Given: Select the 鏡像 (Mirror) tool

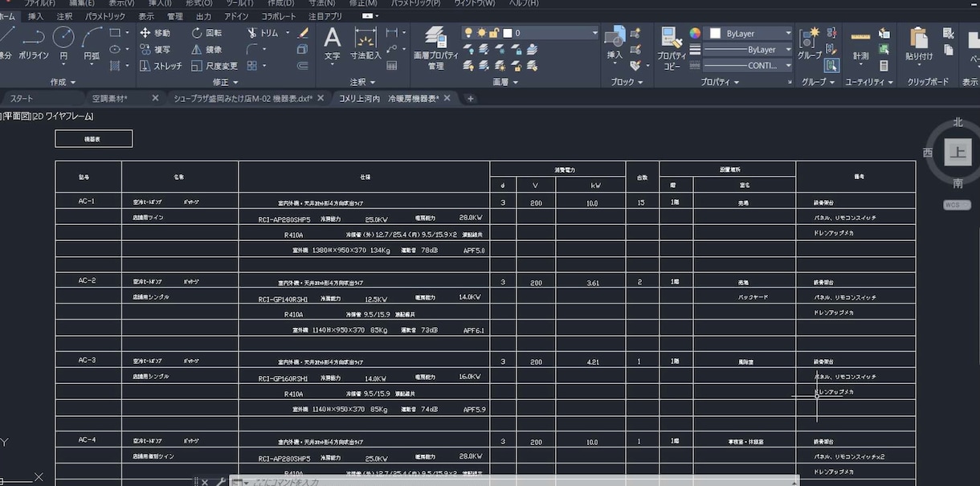Looking at the screenshot, I should pos(207,49).
